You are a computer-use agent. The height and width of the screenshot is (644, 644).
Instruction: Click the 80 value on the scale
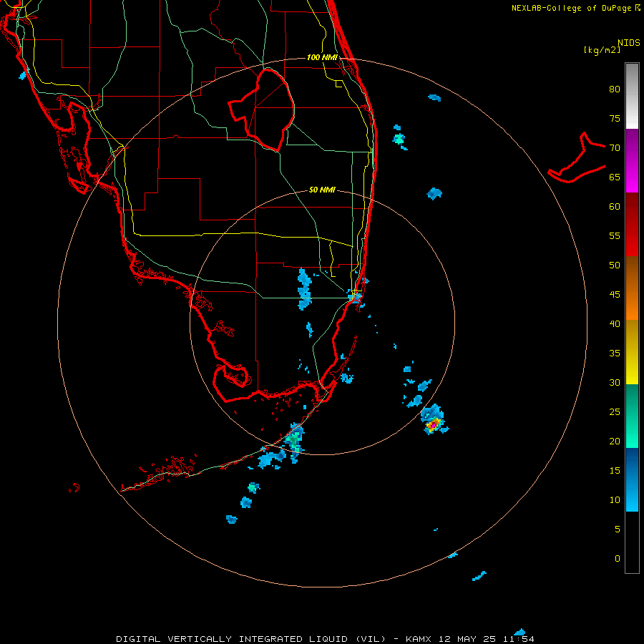[x=615, y=89]
